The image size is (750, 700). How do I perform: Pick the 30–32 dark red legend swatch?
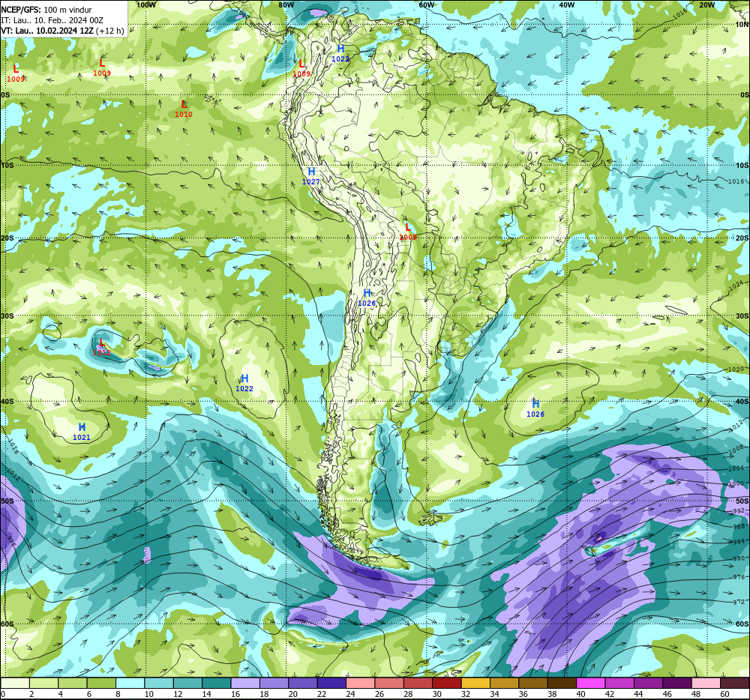point(447,683)
